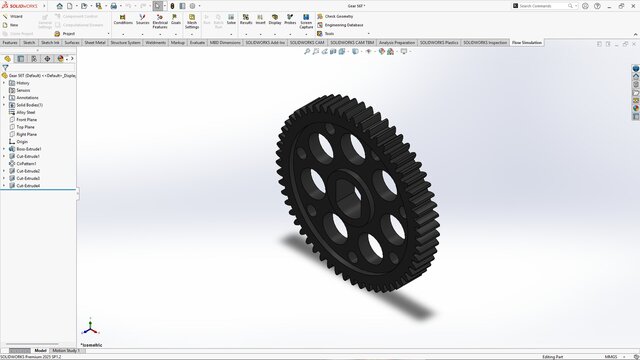Viewport: 640px width, 360px height.
Task: Expand the Cut-Extrude4 feature
Action: click(4, 186)
